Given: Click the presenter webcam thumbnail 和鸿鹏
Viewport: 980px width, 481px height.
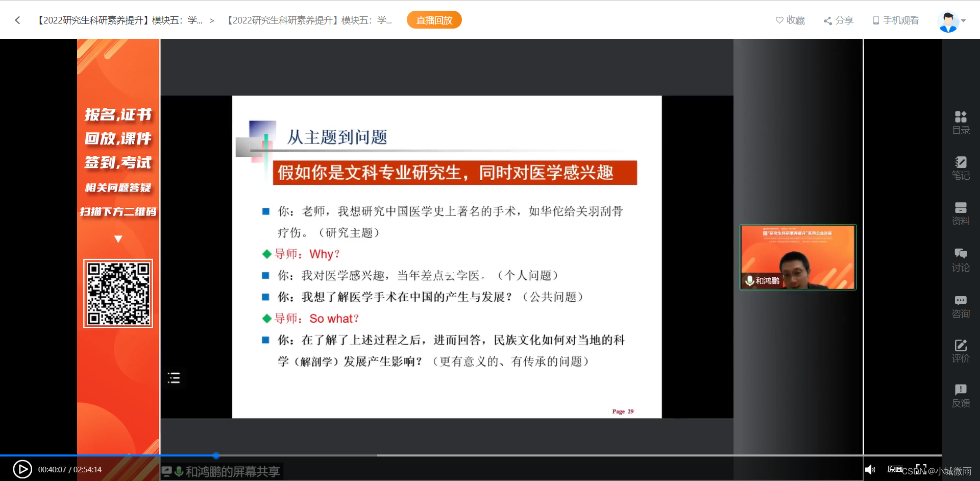Looking at the screenshot, I should [x=798, y=257].
